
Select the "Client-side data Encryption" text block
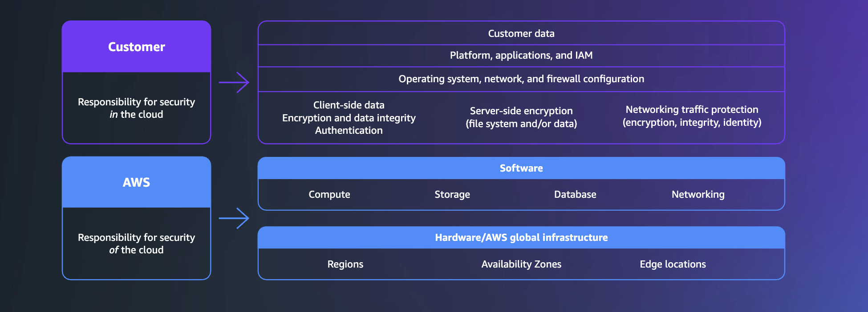click(349, 118)
